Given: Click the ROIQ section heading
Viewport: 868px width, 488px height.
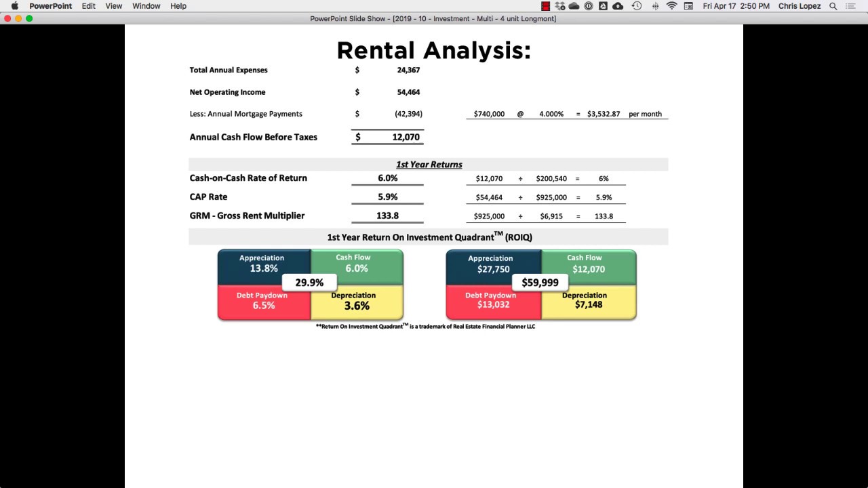Looking at the screenshot, I should tap(429, 237).
